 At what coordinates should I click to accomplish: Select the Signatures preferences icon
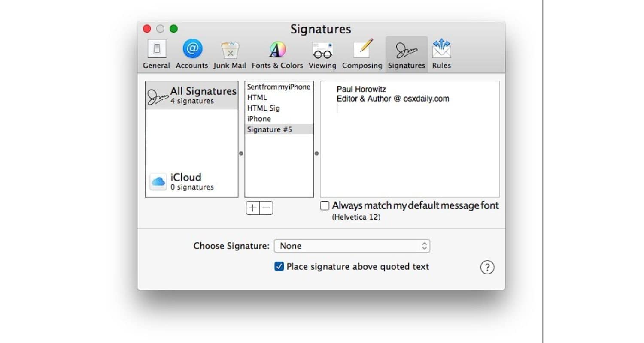(x=406, y=54)
